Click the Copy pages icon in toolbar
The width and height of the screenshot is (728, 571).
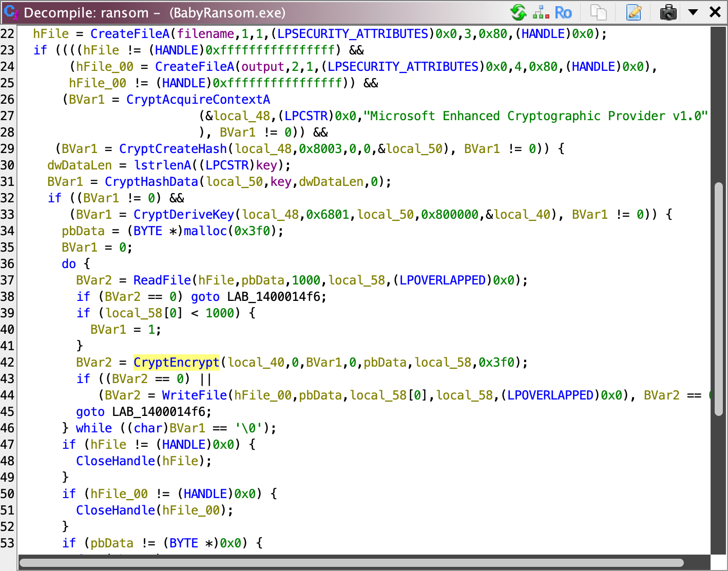coord(599,12)
